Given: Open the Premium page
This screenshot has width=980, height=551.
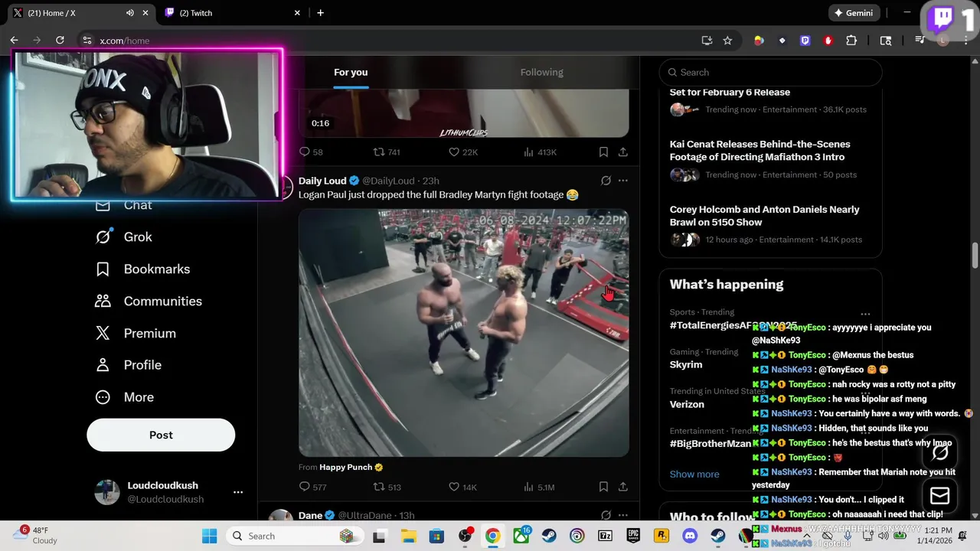Looking at the screenshot, I should [136, 334].
